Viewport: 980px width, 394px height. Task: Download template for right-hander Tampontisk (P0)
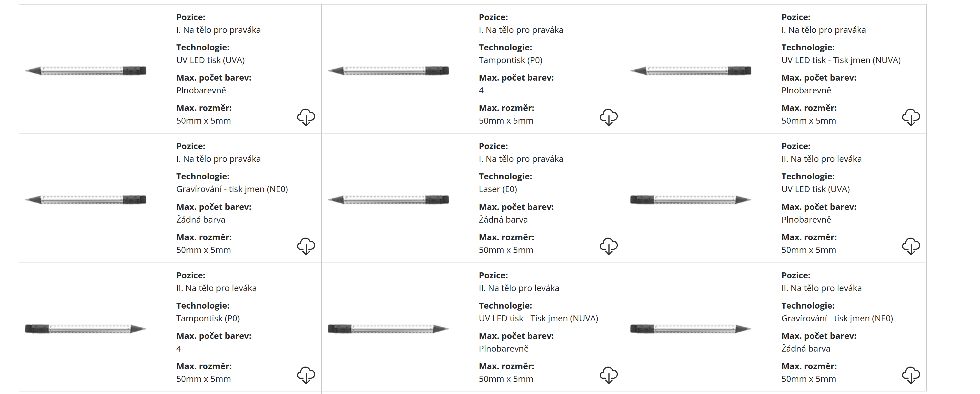(x=608, y=117)
